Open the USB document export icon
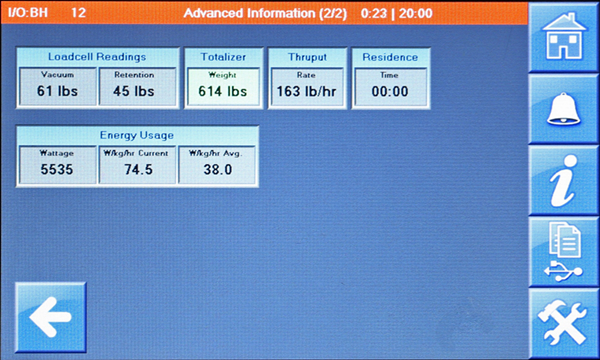The height and width of the screenshot is (360, 600). (x=564, y=252)
